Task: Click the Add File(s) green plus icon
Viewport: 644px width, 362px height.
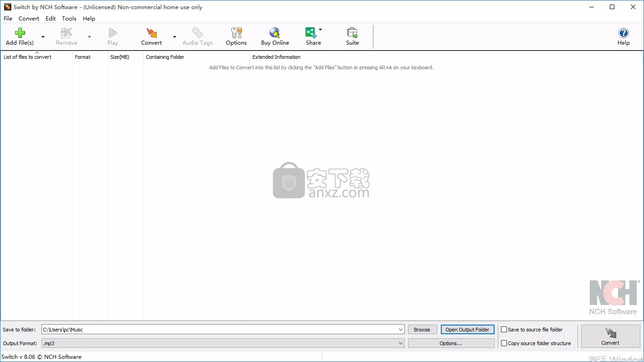Action: coord(20,33)
